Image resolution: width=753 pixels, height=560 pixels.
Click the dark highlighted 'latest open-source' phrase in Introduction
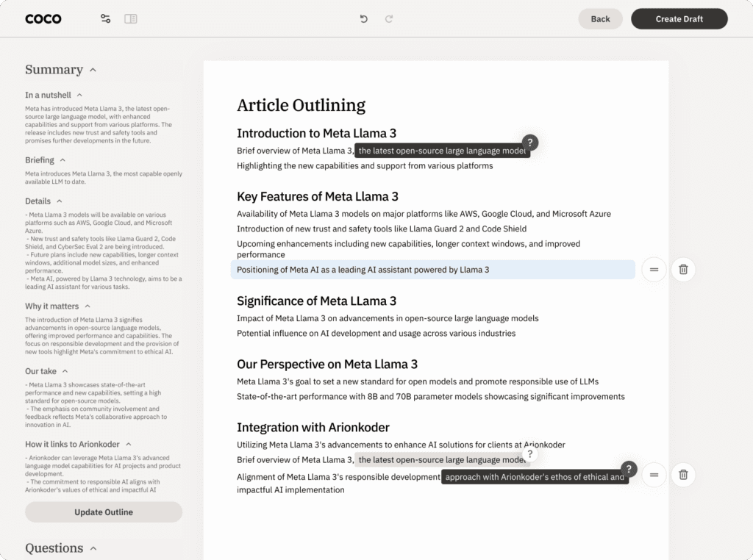tap(442, 151)
